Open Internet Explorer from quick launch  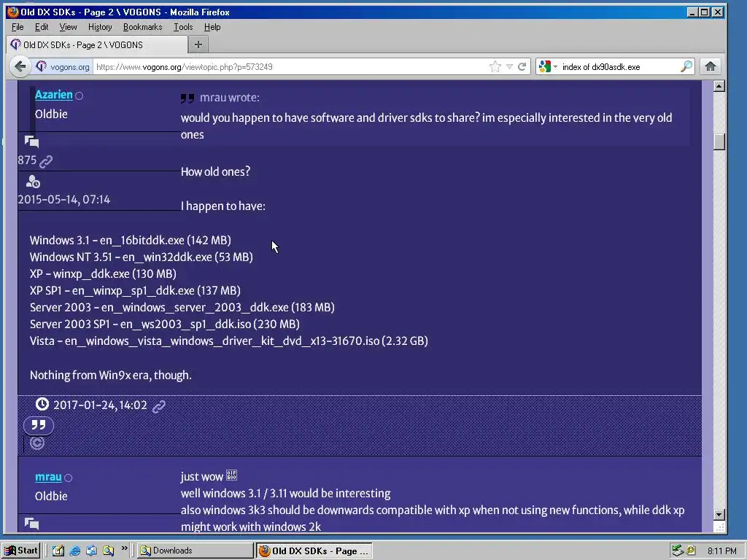coord(75,551)
